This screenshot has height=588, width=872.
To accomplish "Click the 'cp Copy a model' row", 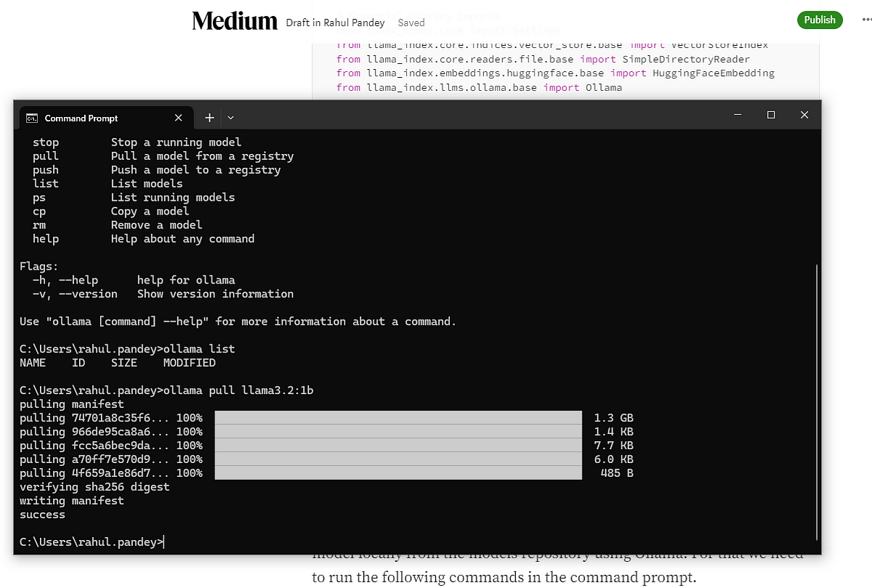I will pos(110,211).
